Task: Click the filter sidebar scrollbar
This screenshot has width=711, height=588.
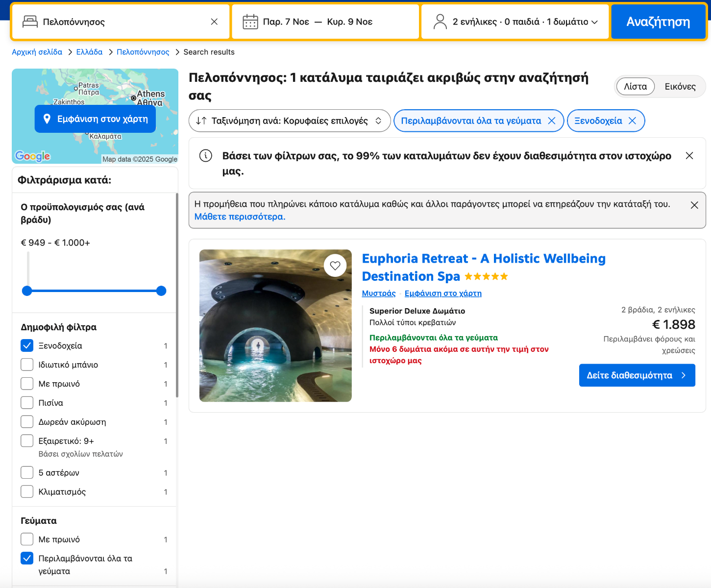Action: (177, 295)
